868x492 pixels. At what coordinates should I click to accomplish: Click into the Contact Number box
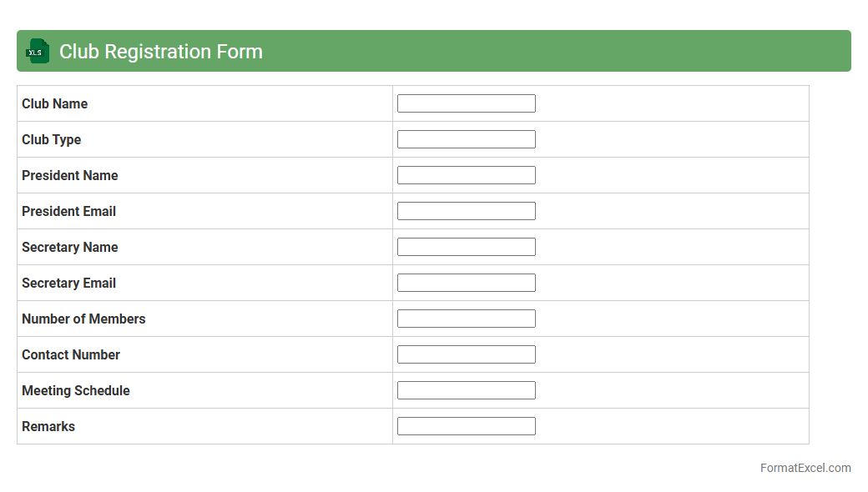466,354
